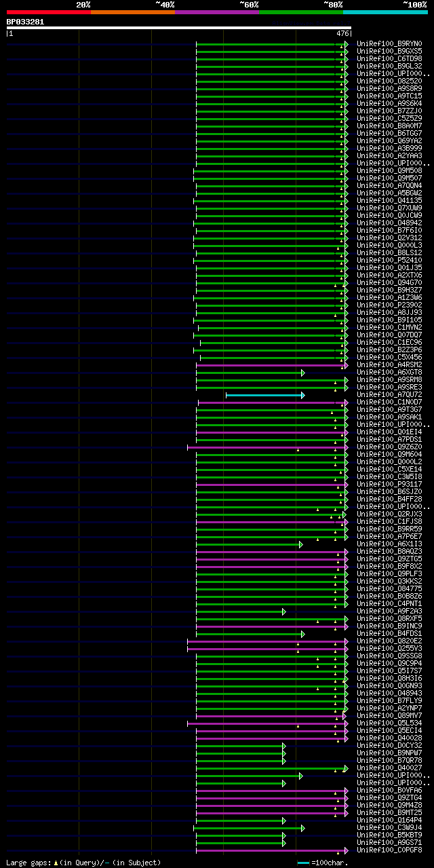This screenshot has height=868, width=434.
Task: Open hit UniRef100_A7QU72
Action: [x=389, y=395]
